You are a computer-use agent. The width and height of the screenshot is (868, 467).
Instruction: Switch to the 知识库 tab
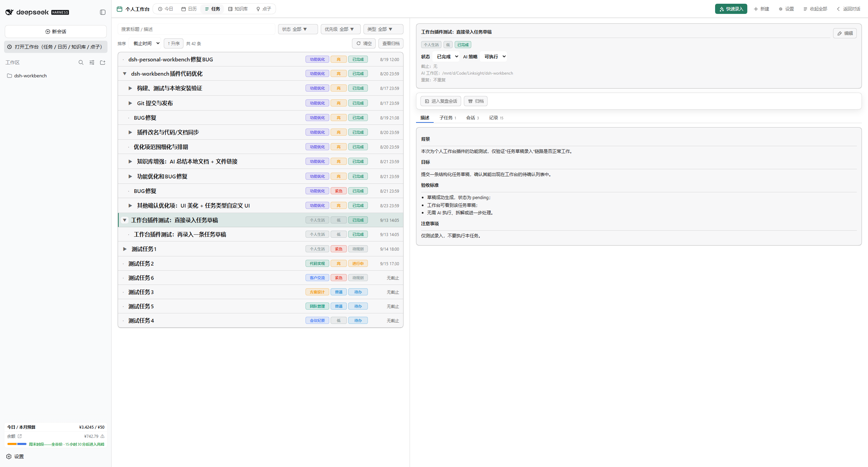[x=238, y=9]
